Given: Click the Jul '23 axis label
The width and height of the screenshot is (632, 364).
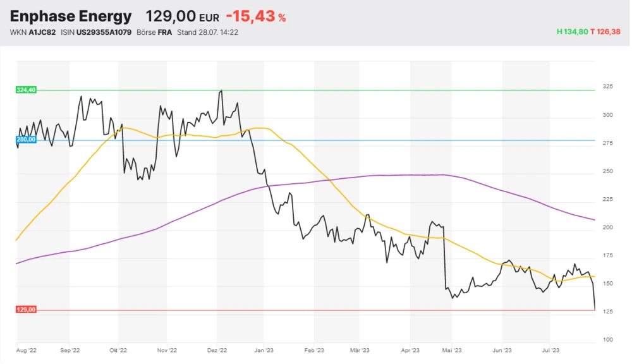Looking at the screenshot, I should [551, 349].
